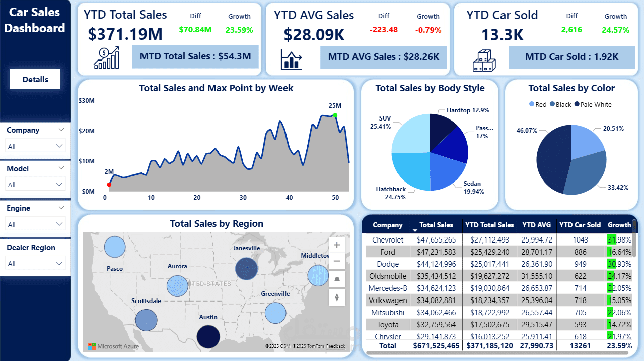Viewport: 644px width, 361px height.
Task: Open the Dealer Region All dropdown
Action: click(35, 263)
